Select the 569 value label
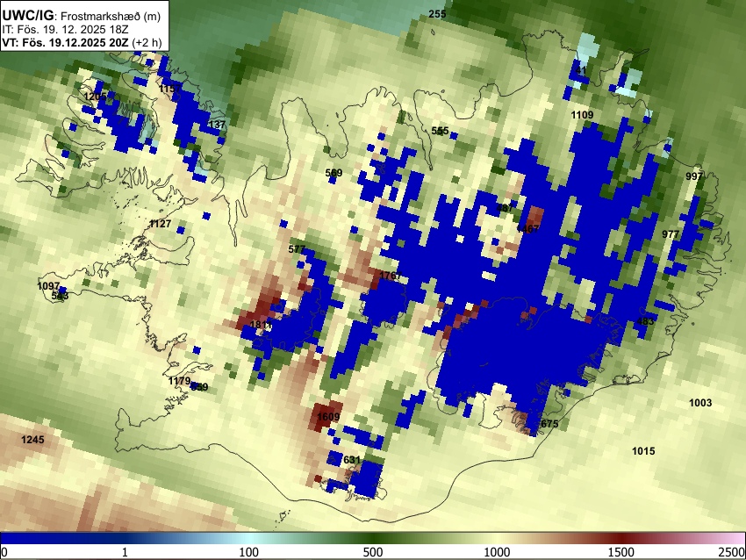This screenshot has height=560, width=746. [334, 173]
